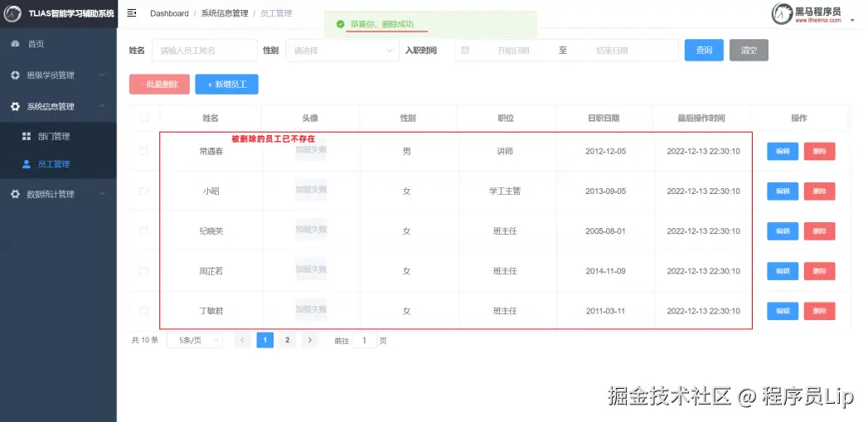
Task: Select 员工管理 in the sidebar
Action: pyautogui.click(x=58, y=164)
